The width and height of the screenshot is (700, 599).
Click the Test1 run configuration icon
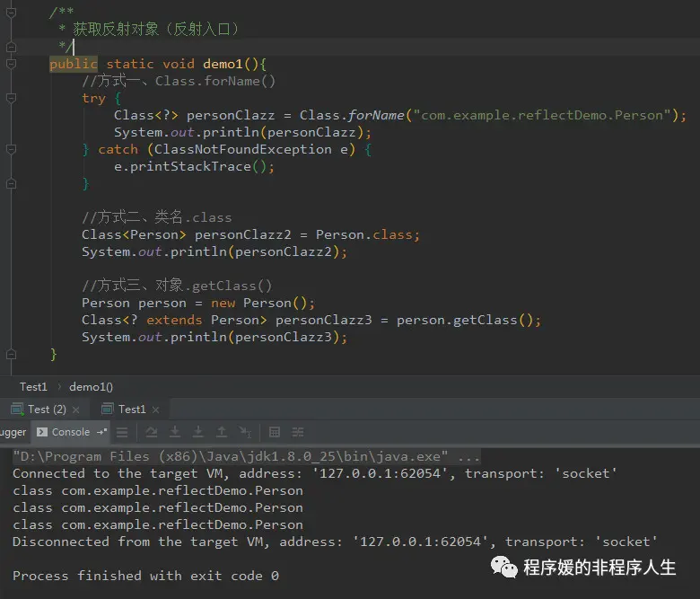107,410
